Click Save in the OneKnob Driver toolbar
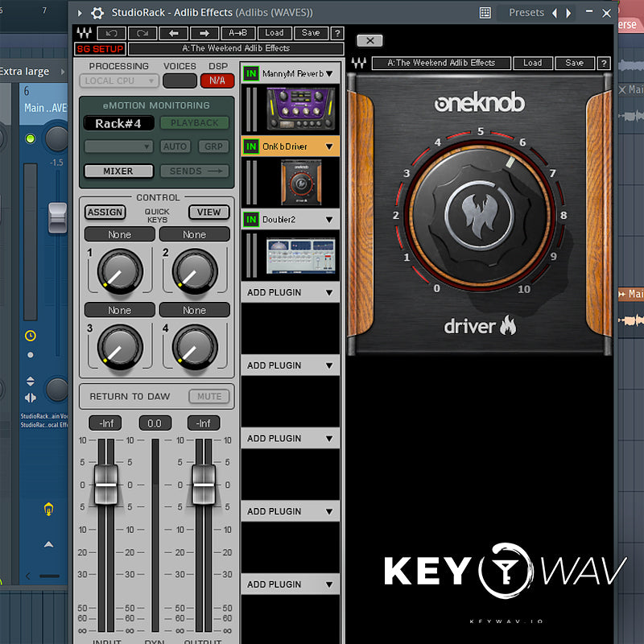 point(574,64)
